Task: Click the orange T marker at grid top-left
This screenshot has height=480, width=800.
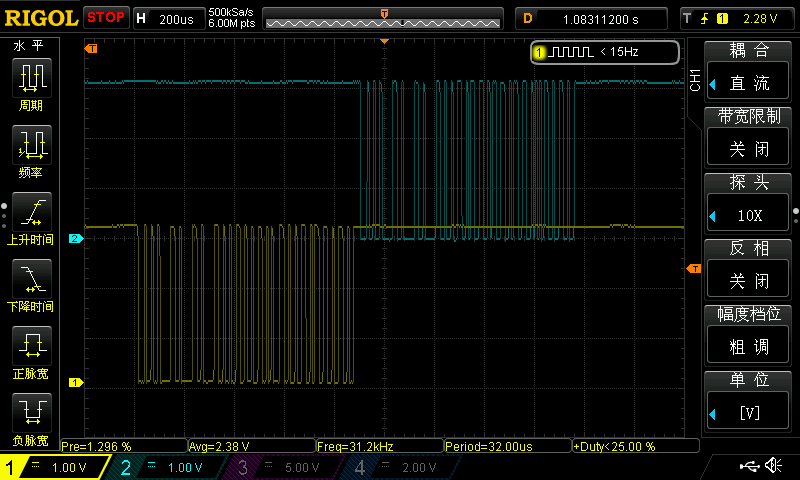Action: [91, 48]
